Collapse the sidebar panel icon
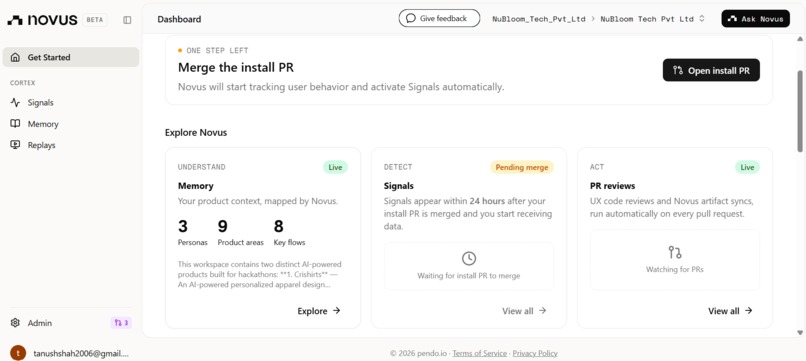This screenshot has height=361, width=806. 127,20
